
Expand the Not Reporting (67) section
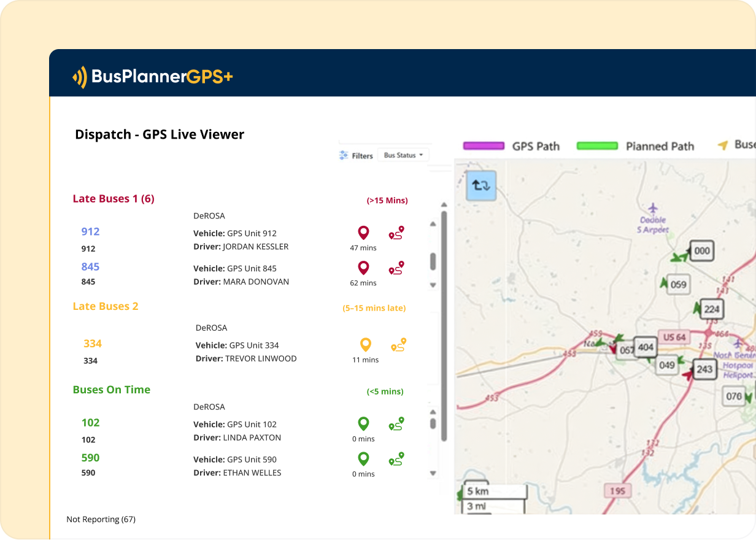[101, 519]
